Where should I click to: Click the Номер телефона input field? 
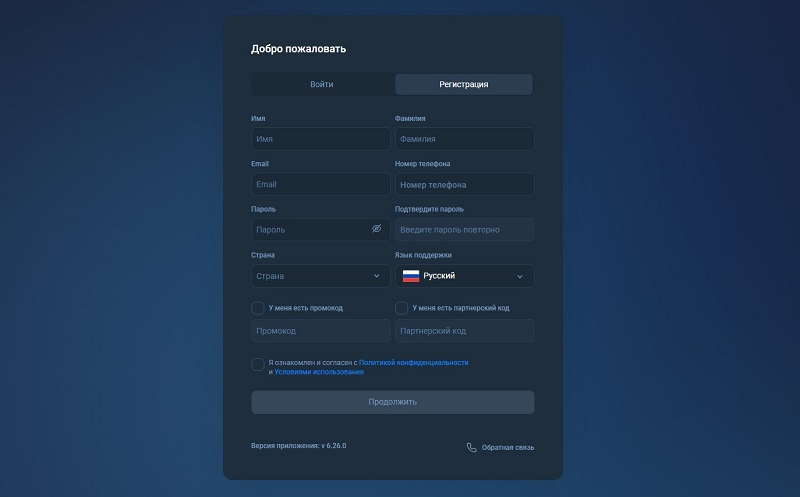point(465,184)
